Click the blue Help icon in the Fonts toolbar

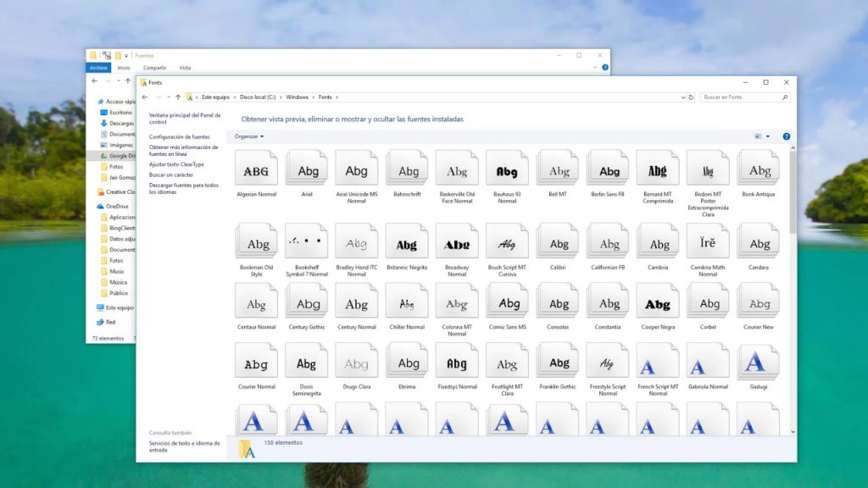[786, 136]
